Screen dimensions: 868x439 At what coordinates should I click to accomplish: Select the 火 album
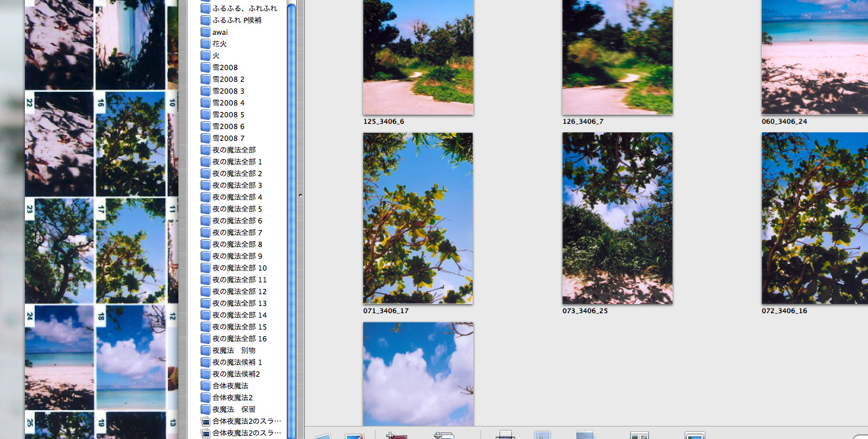(216, 56)
